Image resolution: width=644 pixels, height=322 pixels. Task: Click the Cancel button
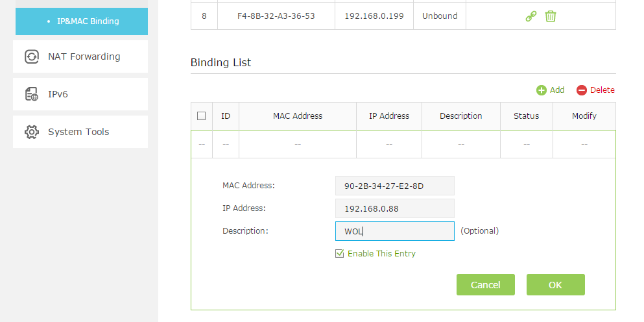(x=486, y=284)
